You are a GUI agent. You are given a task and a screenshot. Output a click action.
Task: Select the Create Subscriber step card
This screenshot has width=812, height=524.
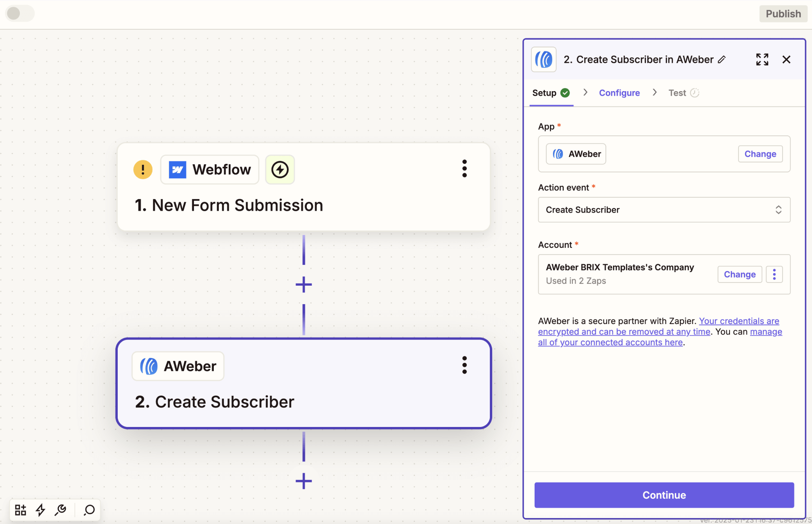click(x=304, y=383)
